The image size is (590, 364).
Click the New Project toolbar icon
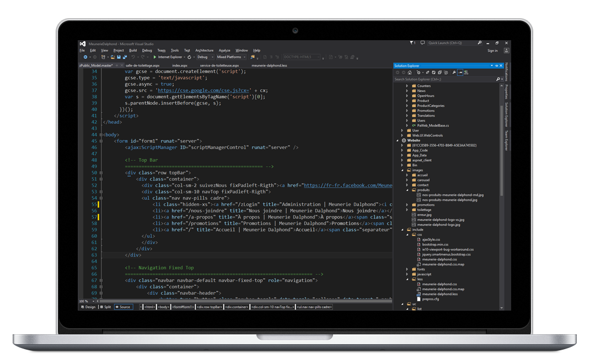click(x=103, y=57)
